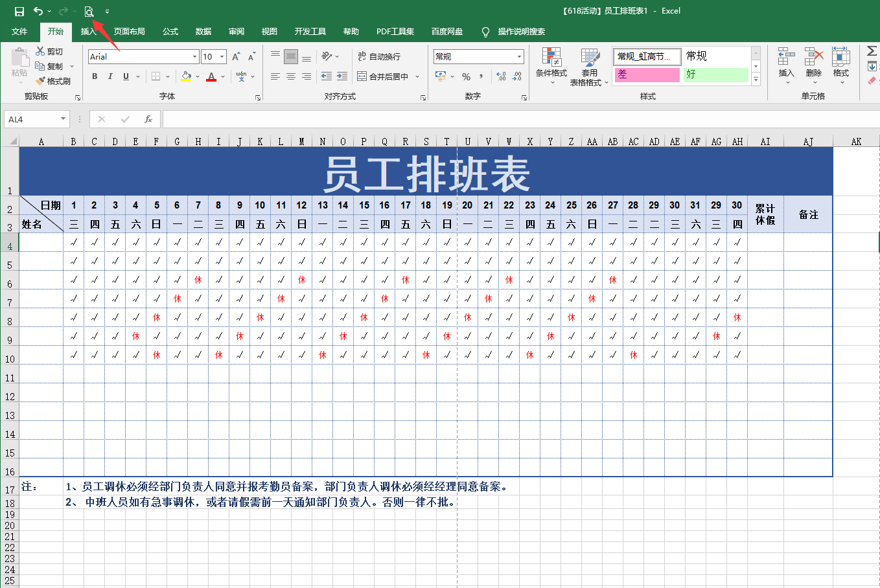880x588 pixels.
Task: Open the 视图 tab
Action: [x=270, y=32]
